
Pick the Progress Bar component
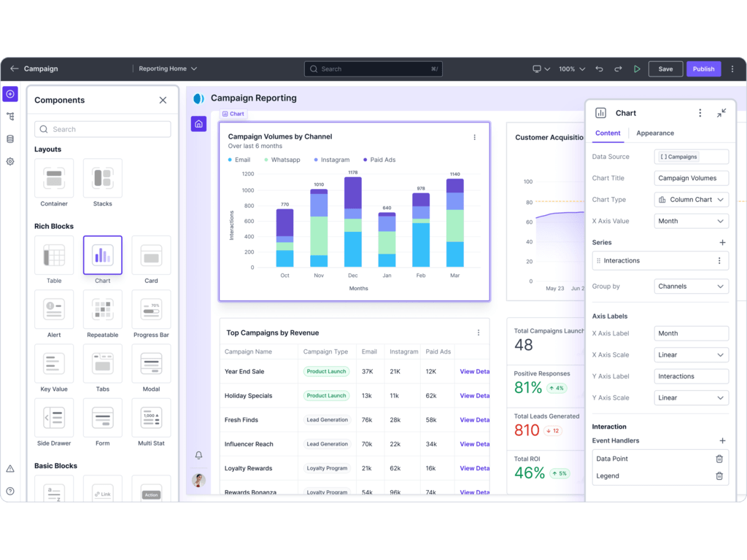point(151,311)
